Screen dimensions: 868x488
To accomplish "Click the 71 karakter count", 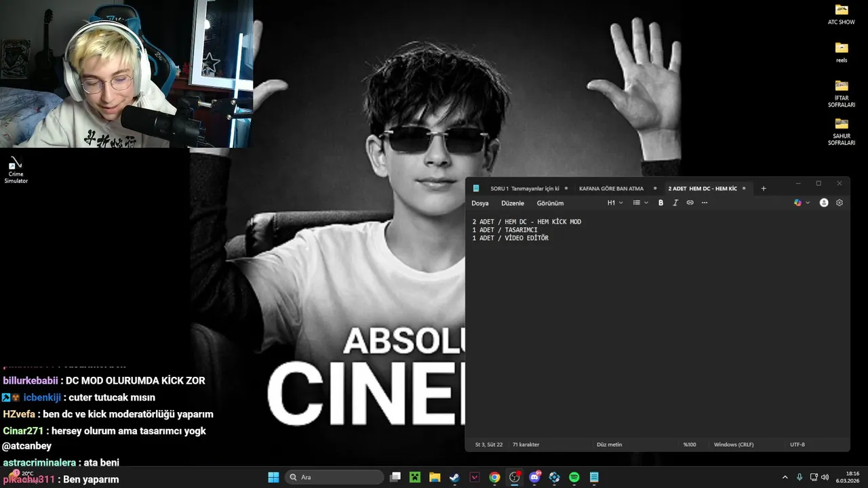I will pyautogui.click(x=526, y=445).
